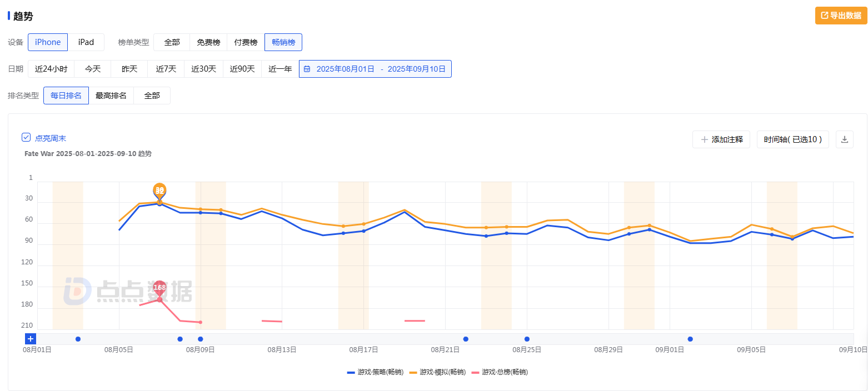Click the timeline dot below 09月01日
Screen dimensions: 868x391
click(690, 339)
